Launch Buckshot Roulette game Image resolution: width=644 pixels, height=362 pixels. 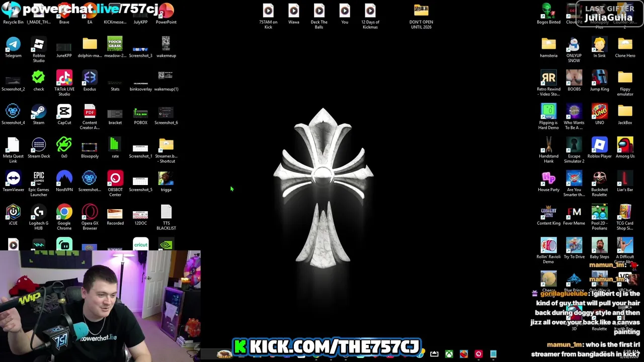point(599,184)
